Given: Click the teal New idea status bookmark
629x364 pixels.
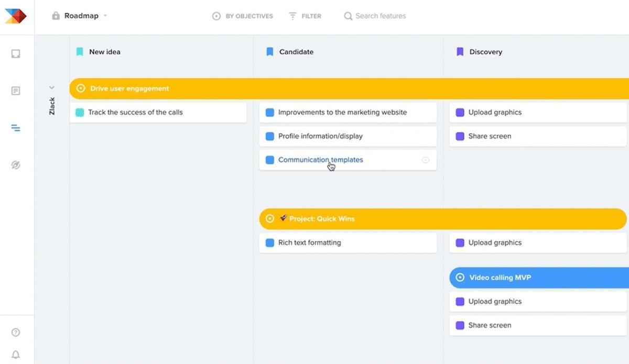Looking at the screenshot, I should point(80,52).
